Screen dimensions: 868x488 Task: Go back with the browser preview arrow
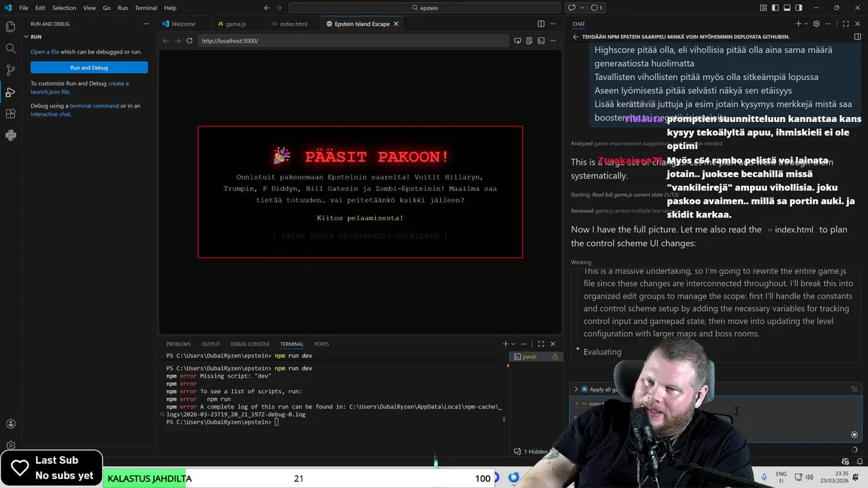(166, 41)
